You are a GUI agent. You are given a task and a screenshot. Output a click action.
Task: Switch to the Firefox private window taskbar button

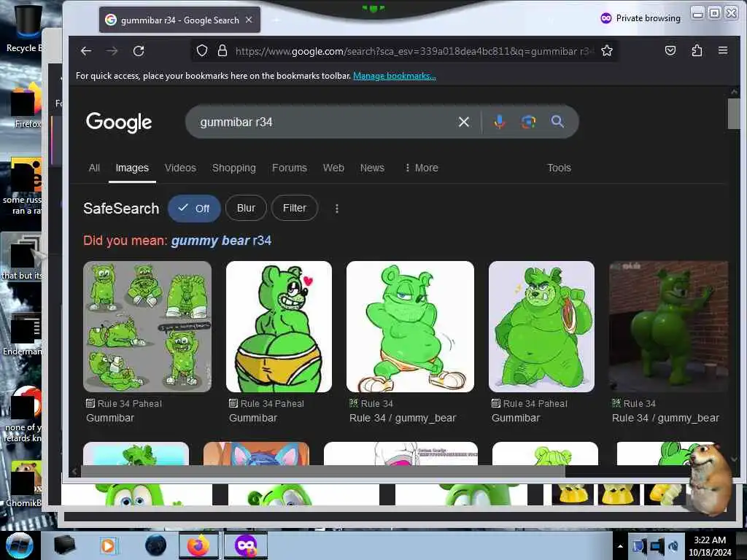pos(246,545)
